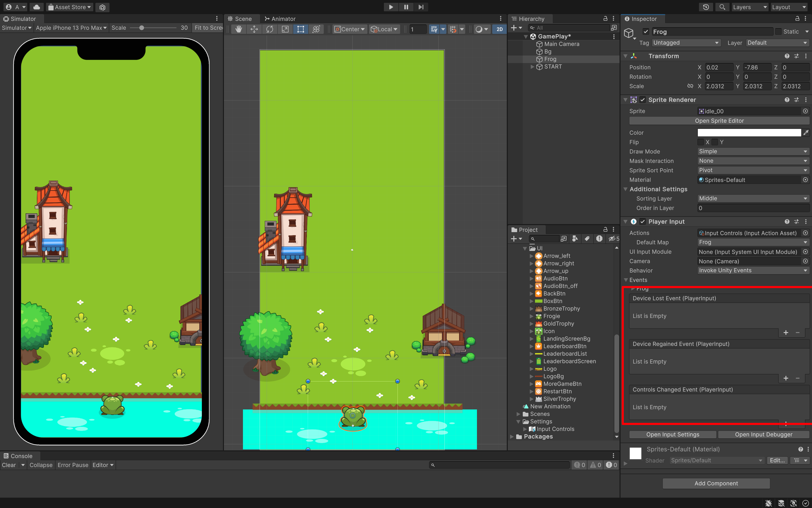Toggle Collapse in the Console
The height and width of the screenshot is (508, 812).
[41, 465]
